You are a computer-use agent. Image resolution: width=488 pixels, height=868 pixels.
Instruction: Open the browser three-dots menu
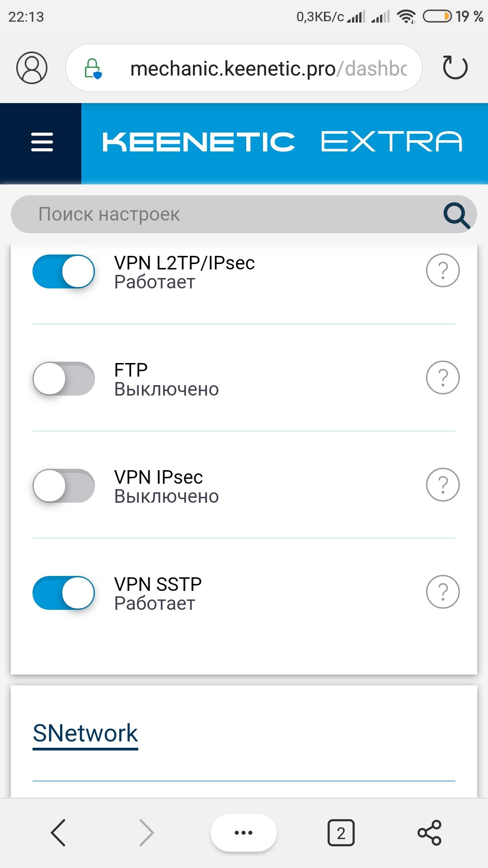tap(243, 832)
